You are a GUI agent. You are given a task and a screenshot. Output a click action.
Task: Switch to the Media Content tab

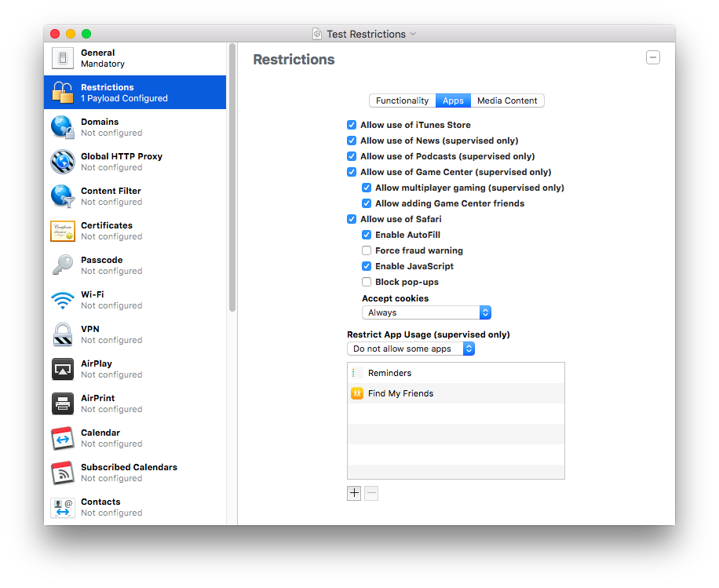click(x=507, y=100)
